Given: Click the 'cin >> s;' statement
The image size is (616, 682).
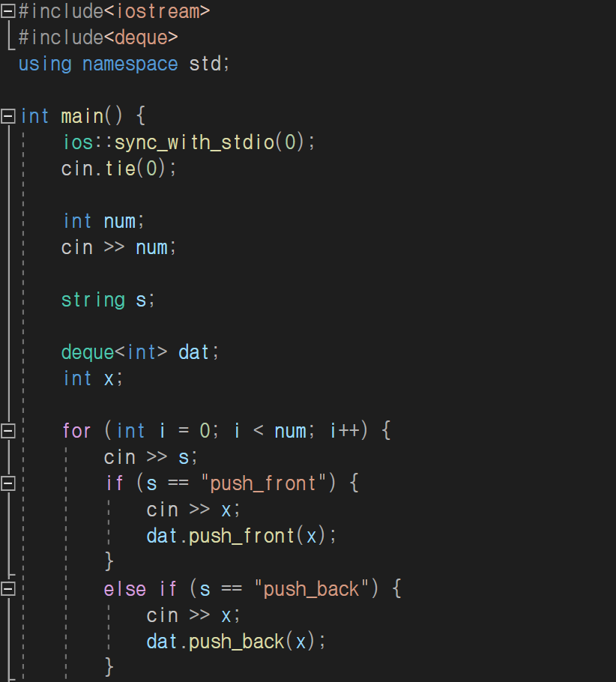Looking at the screenshot, I should [x=151, y=458].
